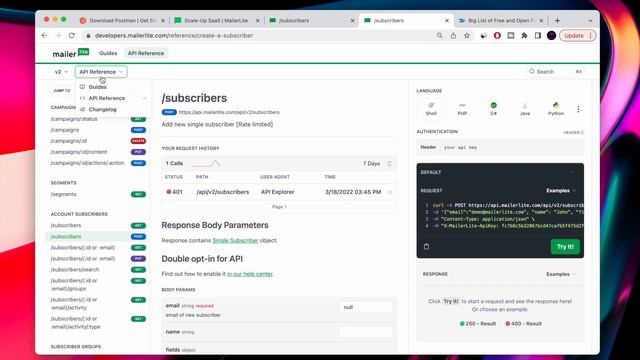Click the /api/v2/subscribers path cell
Viewport: 640px width, 360px height.
point(222,192)
